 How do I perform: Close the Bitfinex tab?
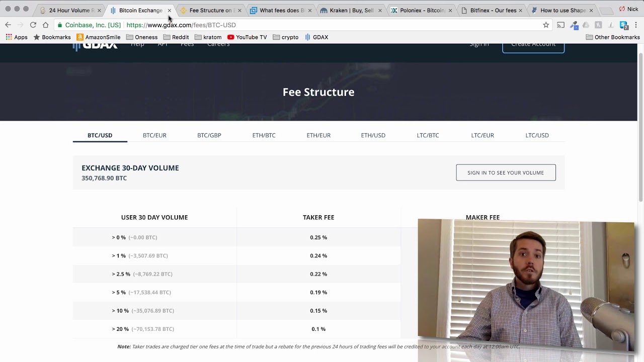point(521,11)
